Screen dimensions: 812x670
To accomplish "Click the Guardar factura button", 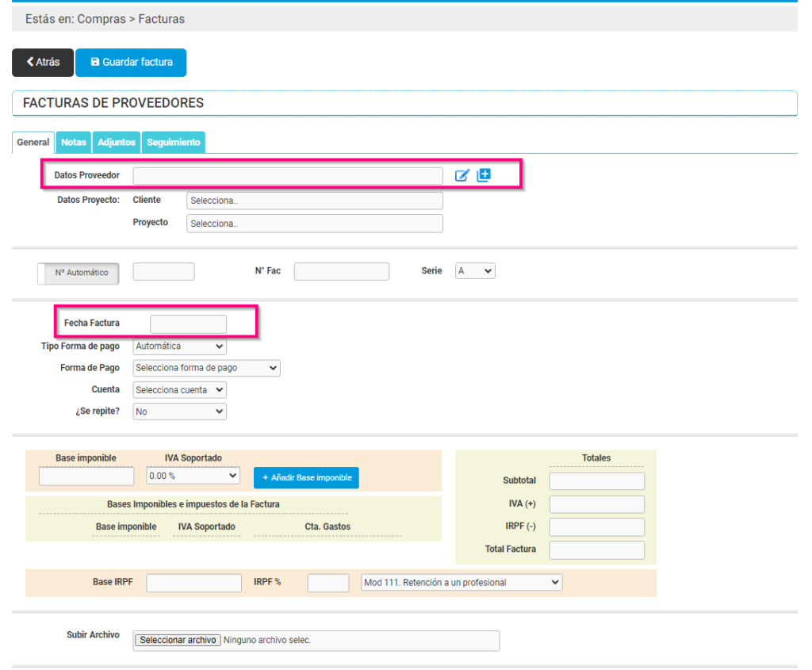I will pos(131,62).
